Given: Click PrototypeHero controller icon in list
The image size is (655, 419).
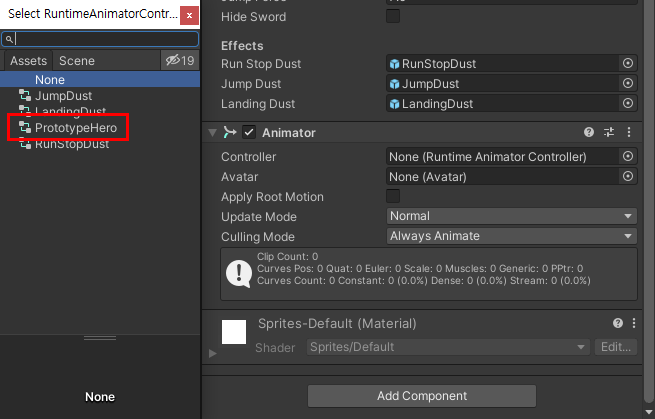Looking at the screenshot, I should 25,127.
